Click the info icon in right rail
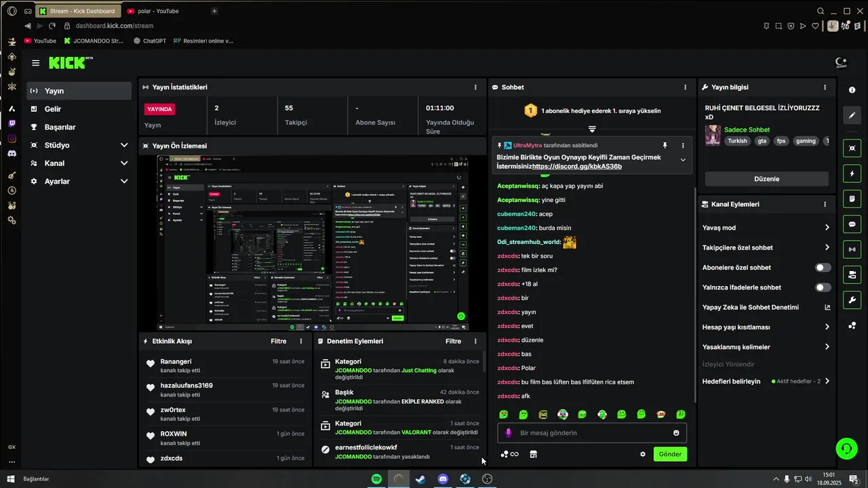Image resolution: width=868 pixels, height=488 pixels. tap(852, 90)
